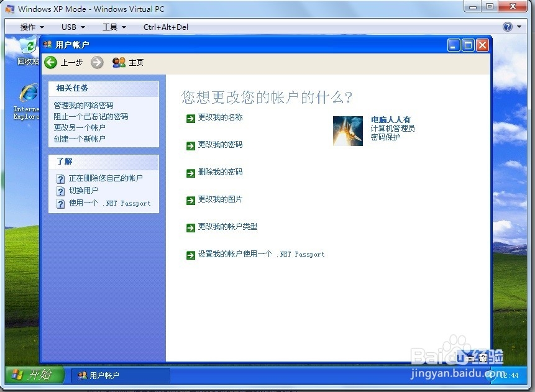Click 管理我的网络密码 link
The height and width of the screenshot is (392, 535).
pos(83,105)
